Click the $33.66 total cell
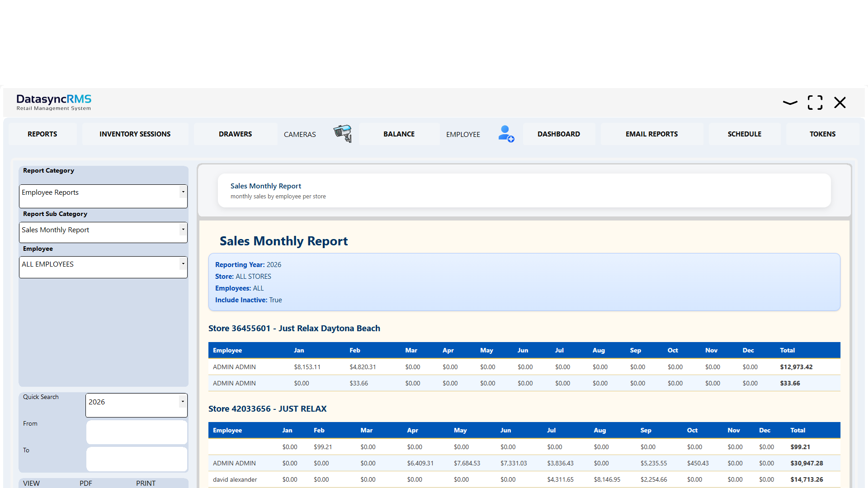The width and height of the screenshot is (868, 488). click(x=790, y=383)
